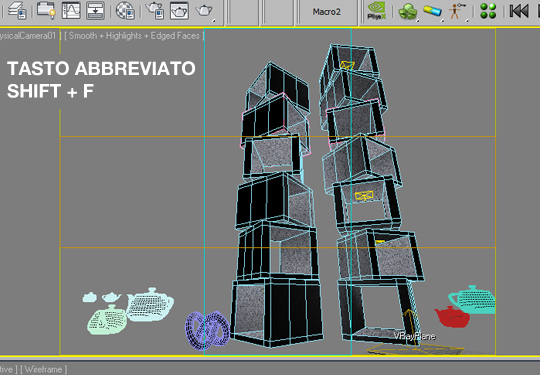Select the yellow-blue capsule constraint icon
The width and height of the screenshot is (540, 375).
(433, 11)
